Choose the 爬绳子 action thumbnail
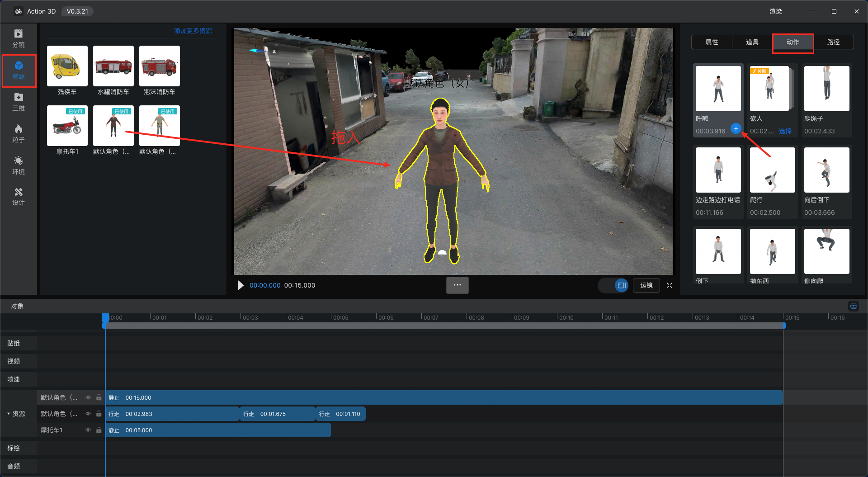The image size is (868, 477). click(x=827, y=89)
